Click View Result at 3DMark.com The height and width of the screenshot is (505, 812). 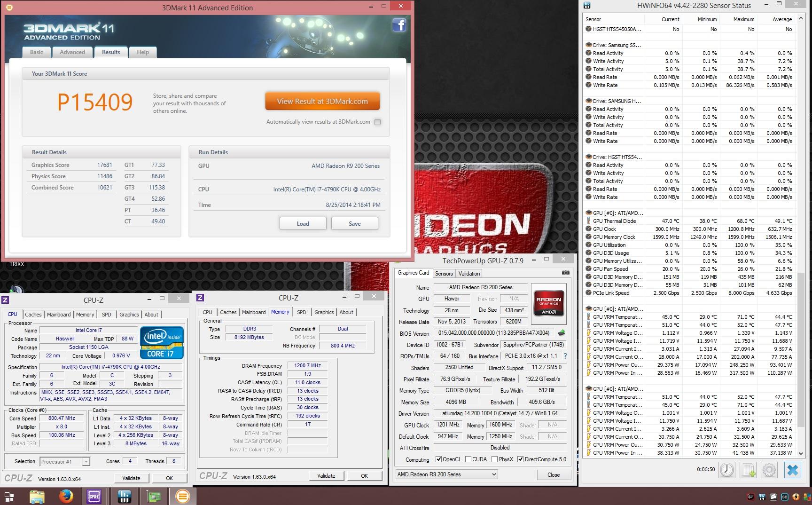322,101
